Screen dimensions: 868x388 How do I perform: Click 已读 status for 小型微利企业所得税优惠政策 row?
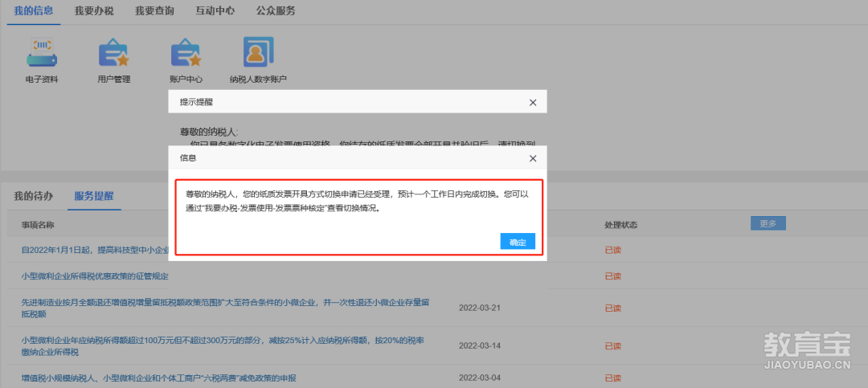612,276
